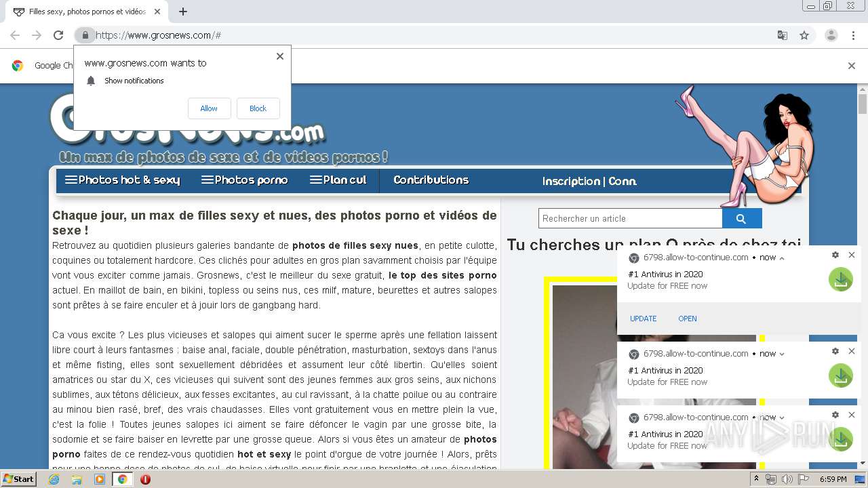Screen dimensions: 868x488
Task: Reload the page with the refresh icon
Action: (x=58, y=35)
